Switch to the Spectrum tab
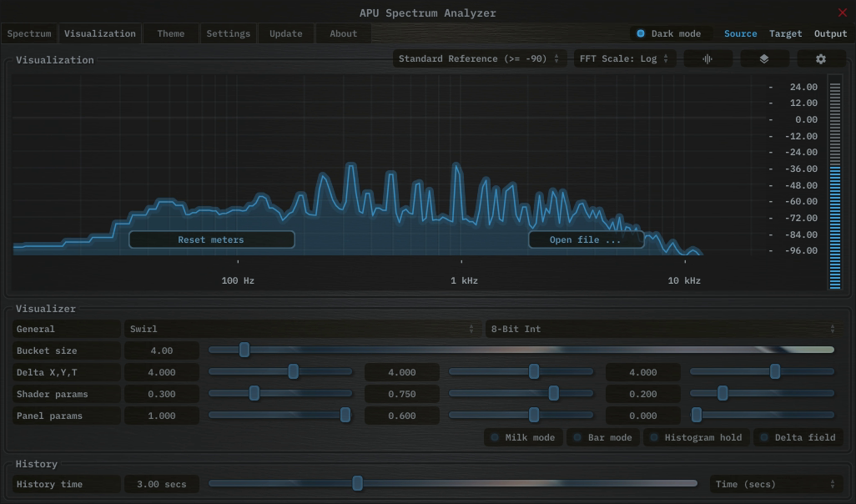The width and height of the screenshot is (856, 504). [x=29, y=34]
